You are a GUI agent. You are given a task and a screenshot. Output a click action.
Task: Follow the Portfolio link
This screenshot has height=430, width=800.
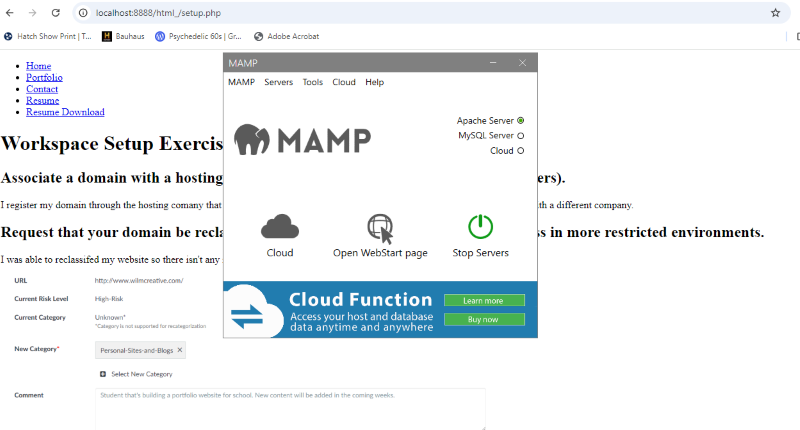(44, 78)
